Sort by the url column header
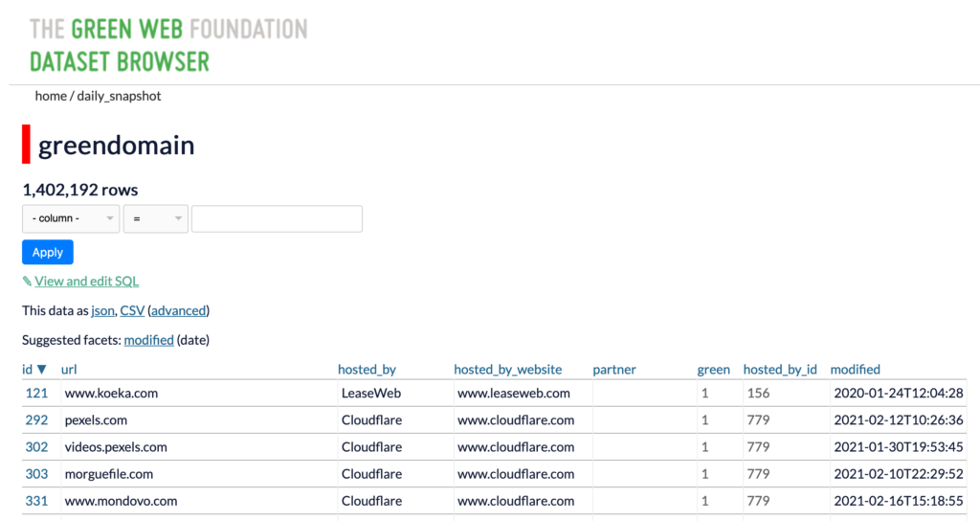This screenshot has width=980, height=521. (69, 370)
